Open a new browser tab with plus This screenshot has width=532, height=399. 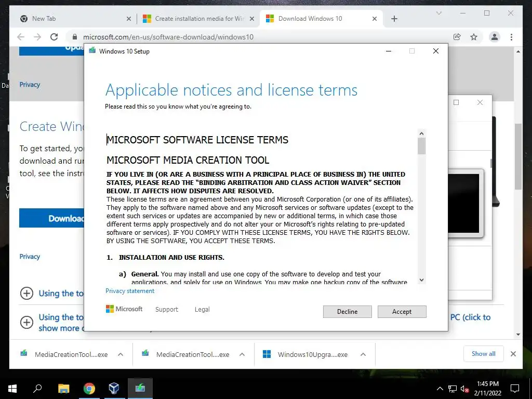(394, 19)
